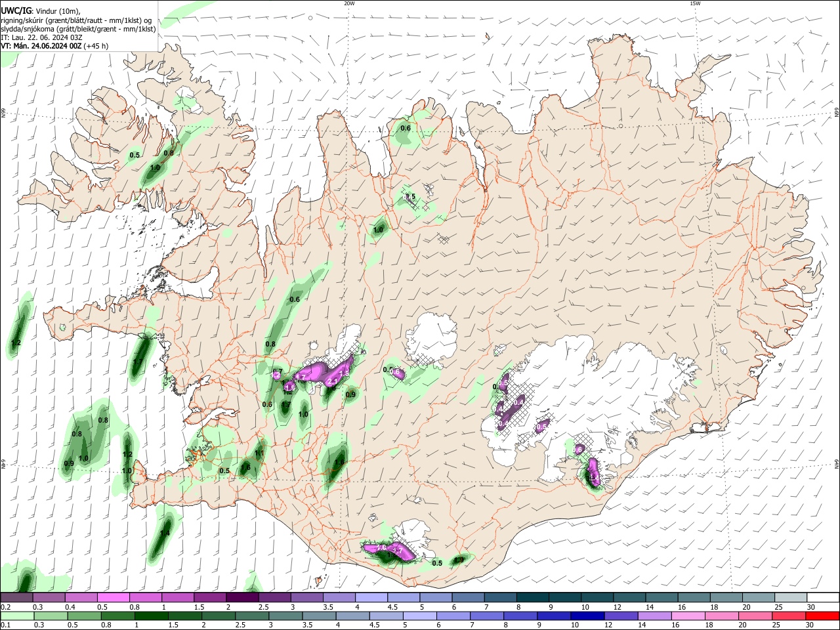Pick the dark purple snow swatch labeled 2
This screenshot has width=840, height=630.
[242, 598]
